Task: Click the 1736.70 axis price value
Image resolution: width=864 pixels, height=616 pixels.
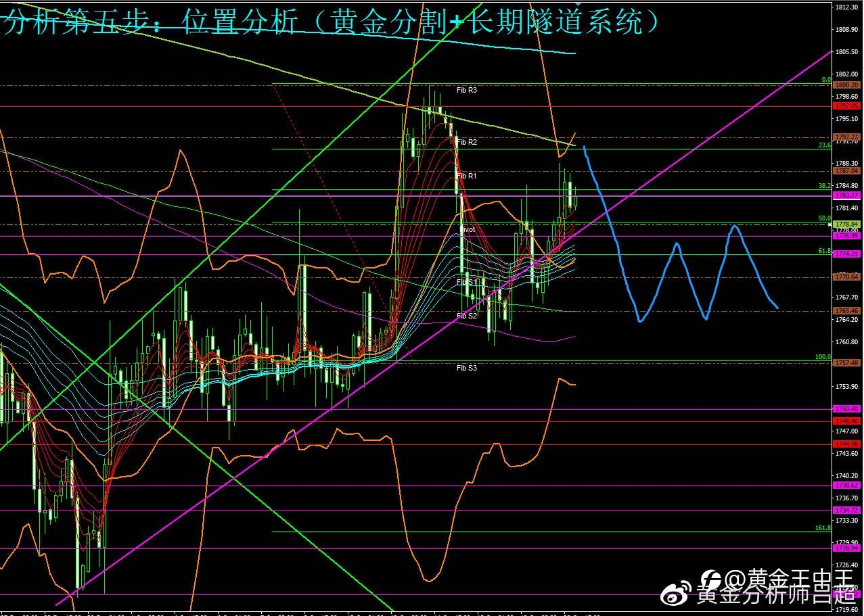Action: click(x=848, y=498)
